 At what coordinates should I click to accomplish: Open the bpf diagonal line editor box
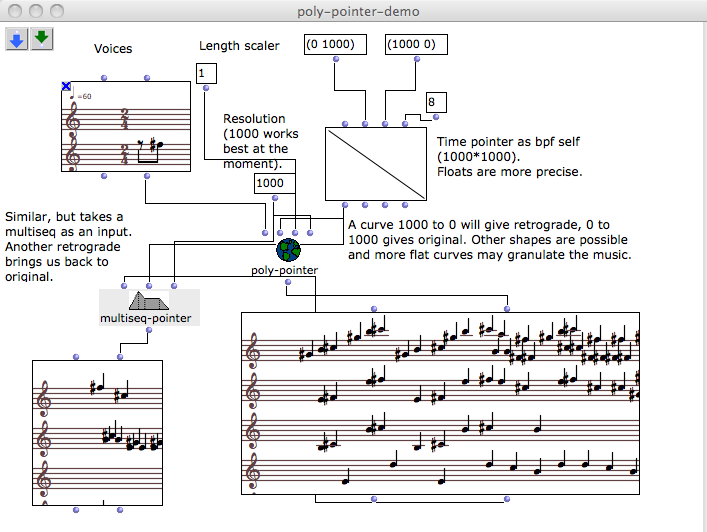[376, 164]
